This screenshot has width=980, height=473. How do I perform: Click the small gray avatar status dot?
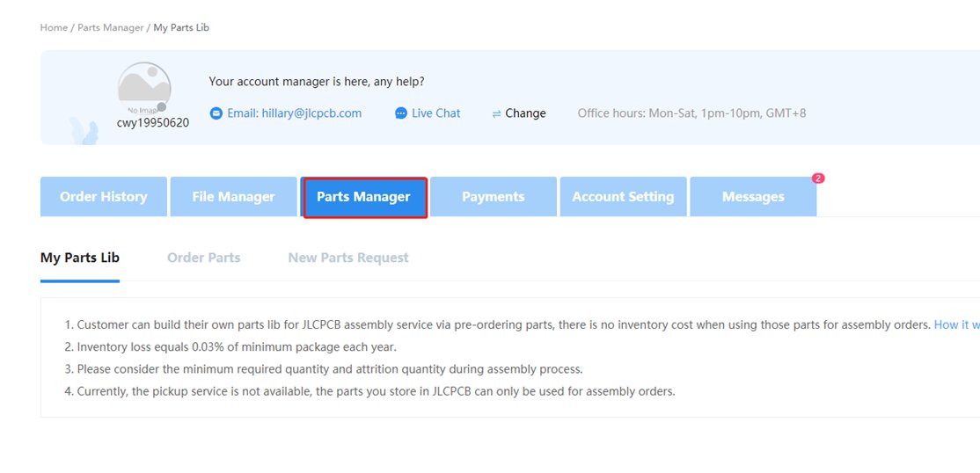point(161,107)
